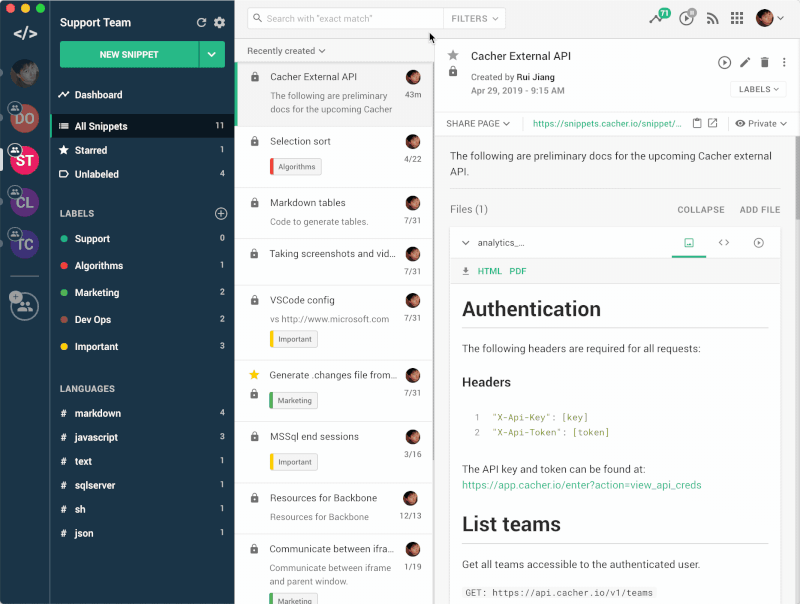Image resolution: width=800 pixels, height=604 pixels.
Task: Collapse the analytics file chevron
Action: pos(465,243)
